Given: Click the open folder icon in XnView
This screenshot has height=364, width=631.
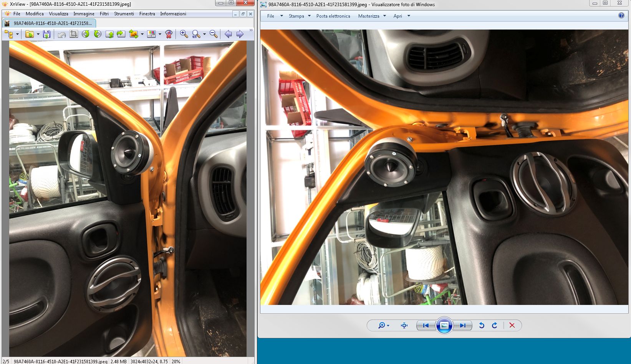Looking at the screenshot, I should coord(29,34).
